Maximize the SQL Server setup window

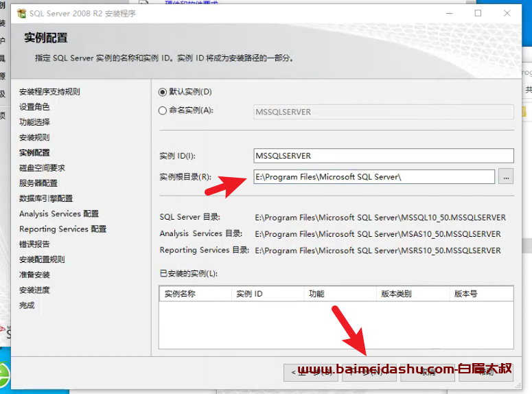coord(478,13)
